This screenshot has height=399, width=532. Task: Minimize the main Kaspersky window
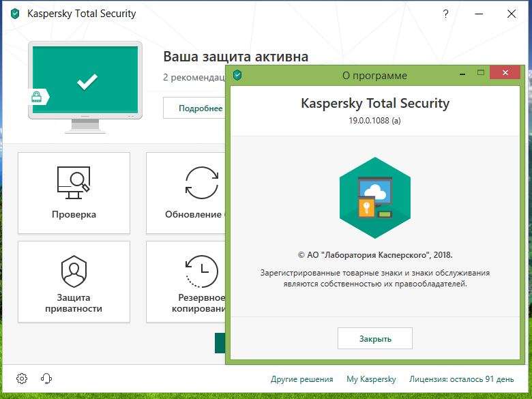pyautogui.click(x=479, y=14)
